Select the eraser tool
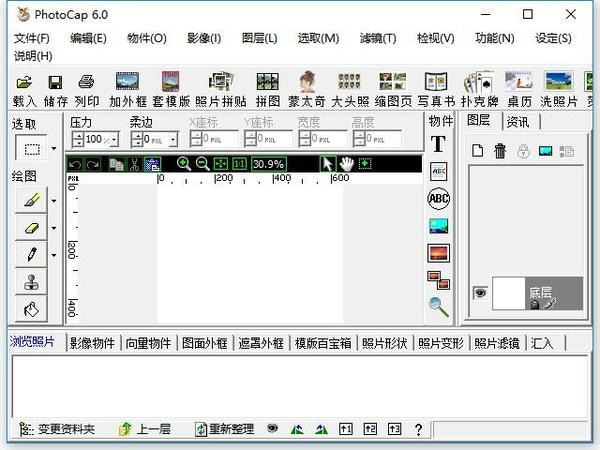The image size is (600, 450). click(x=31, y=228)
